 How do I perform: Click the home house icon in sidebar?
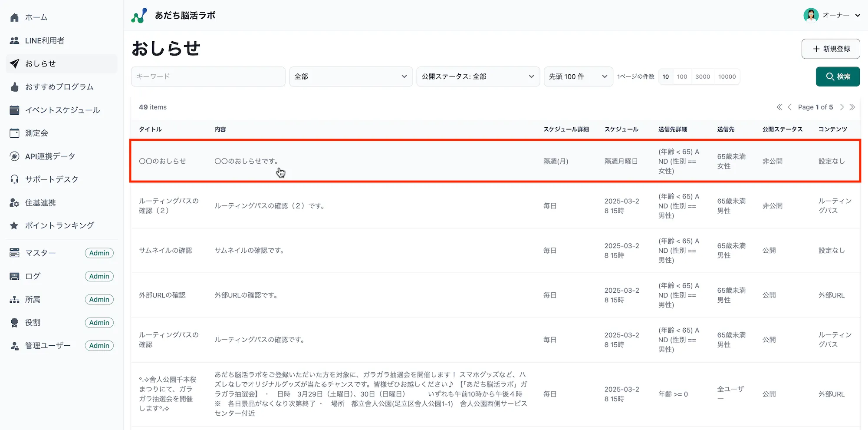coord(14,17)
